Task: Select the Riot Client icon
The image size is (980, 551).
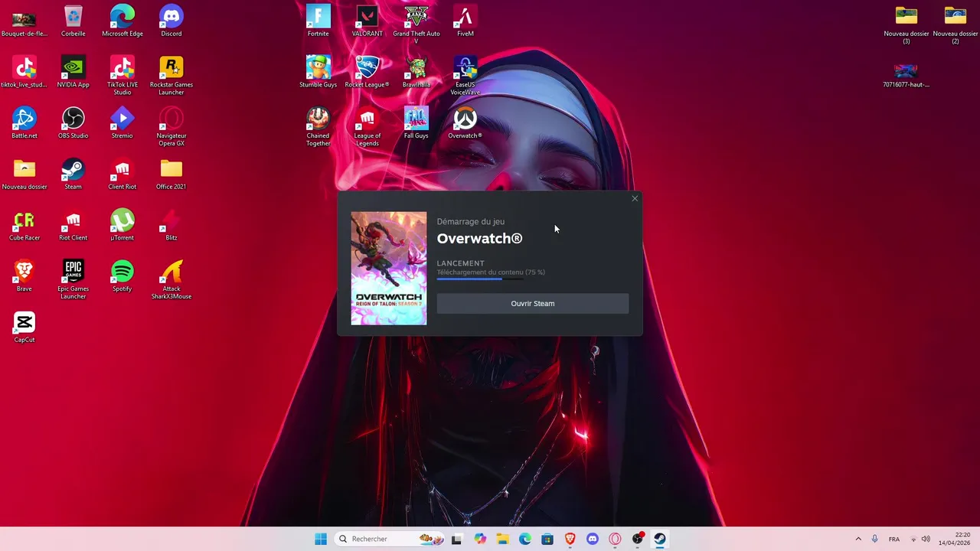Action: [73, 225]
